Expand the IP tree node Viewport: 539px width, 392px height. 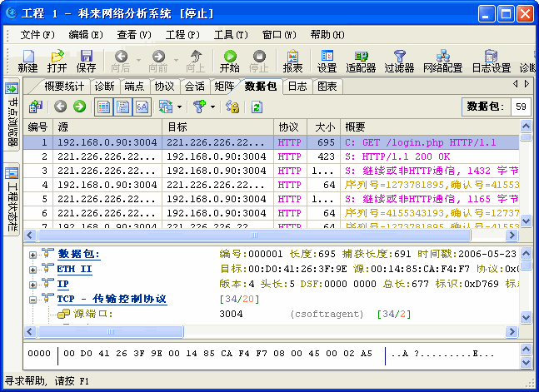pyautogui.click(x=32, y=285)
